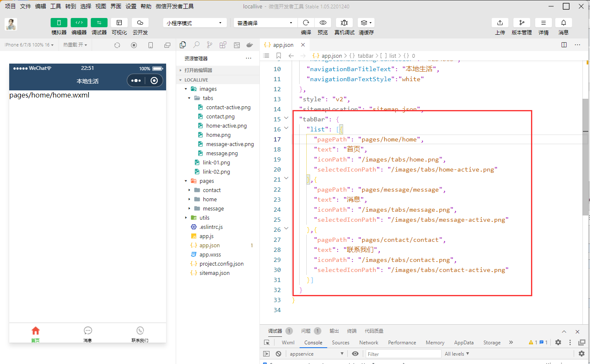Viewport: 590px width, 364px height.
Task: Open the app.wxss file
Action: pyautogui.click(x=210, y=255)
